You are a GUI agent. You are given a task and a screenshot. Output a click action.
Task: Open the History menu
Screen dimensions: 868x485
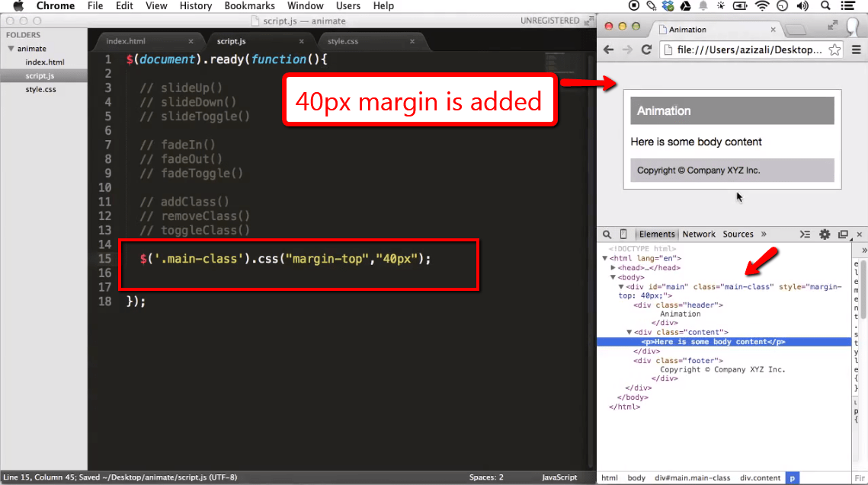point(195,5)
